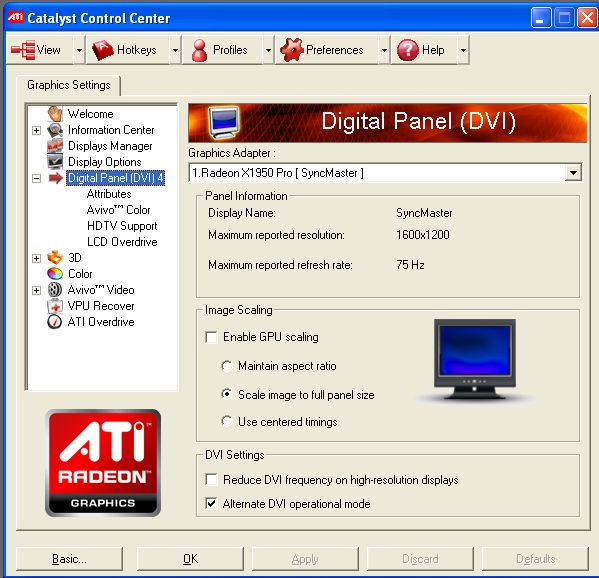The image size is (599, 578).
Task: Open the Avivo Color sub-item
Action: point(118,210)
